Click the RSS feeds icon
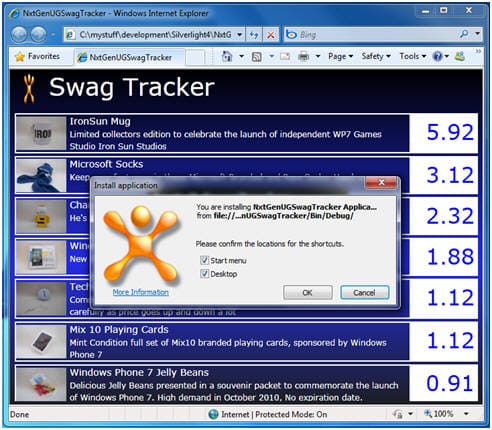This screenshot has width=492, height=430. click(256, 57)
